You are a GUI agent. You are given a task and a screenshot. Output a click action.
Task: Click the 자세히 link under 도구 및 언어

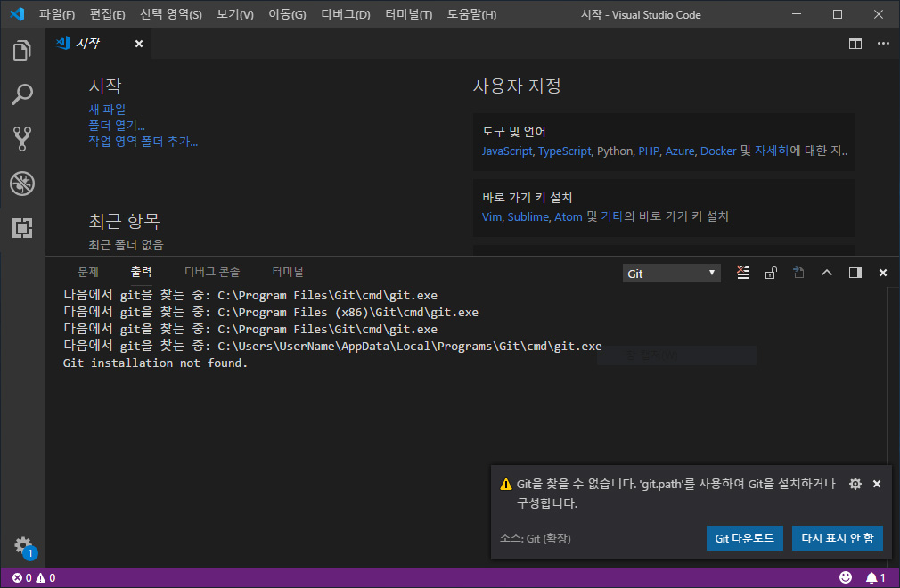[772, 151]
